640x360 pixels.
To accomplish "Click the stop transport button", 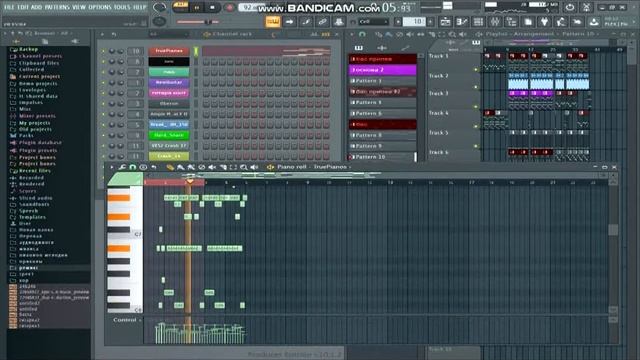I will [x=212, y=8].
